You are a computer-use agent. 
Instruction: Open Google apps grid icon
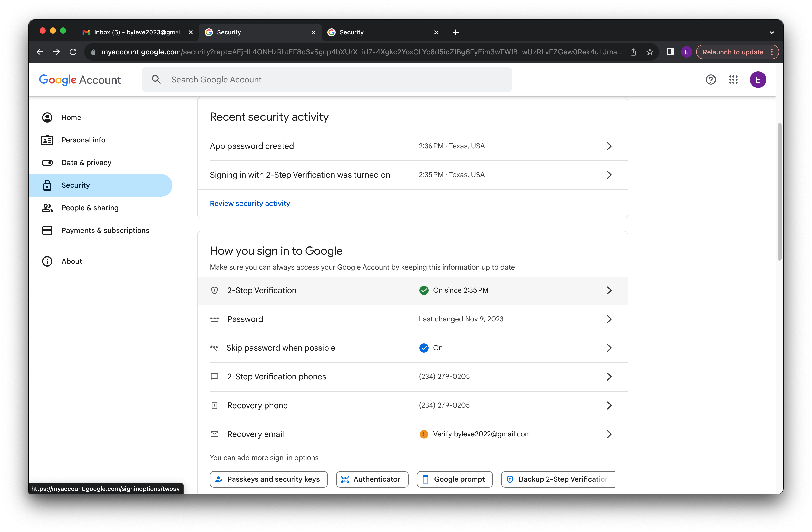click(733, 80)
